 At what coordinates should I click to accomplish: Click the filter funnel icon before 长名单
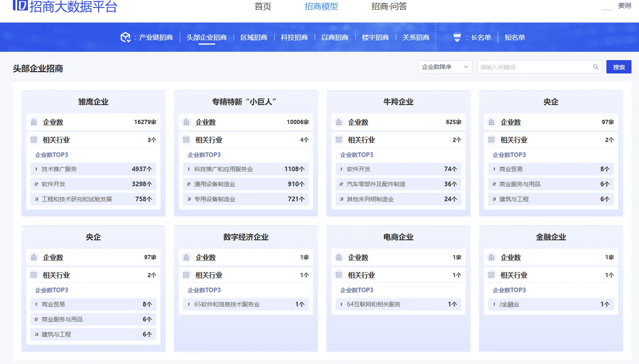tap(457, 37)
